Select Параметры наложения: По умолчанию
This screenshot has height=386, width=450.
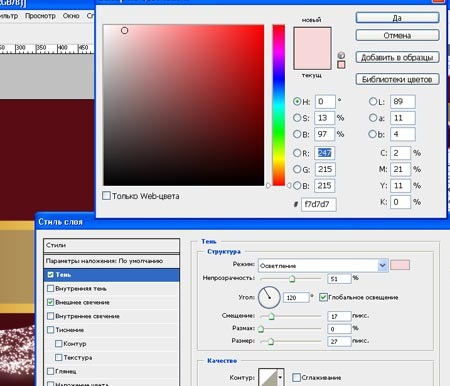[112, 261]
